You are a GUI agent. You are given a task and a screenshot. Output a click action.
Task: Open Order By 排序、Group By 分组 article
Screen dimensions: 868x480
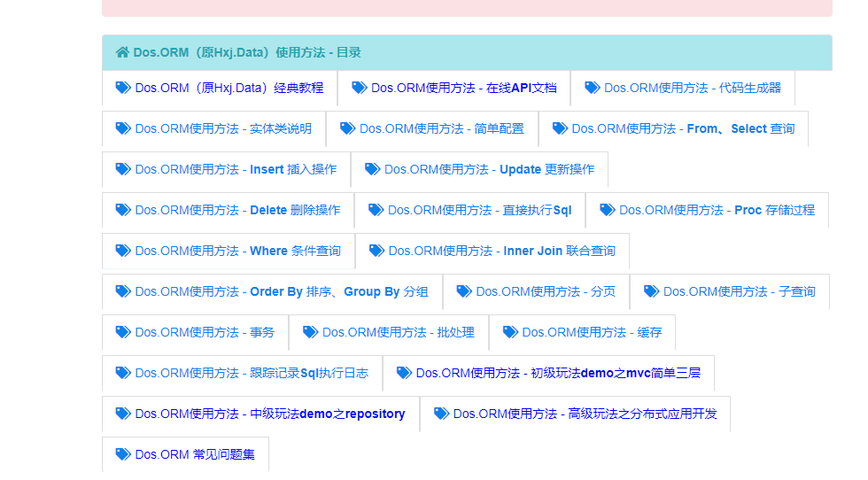282,291
